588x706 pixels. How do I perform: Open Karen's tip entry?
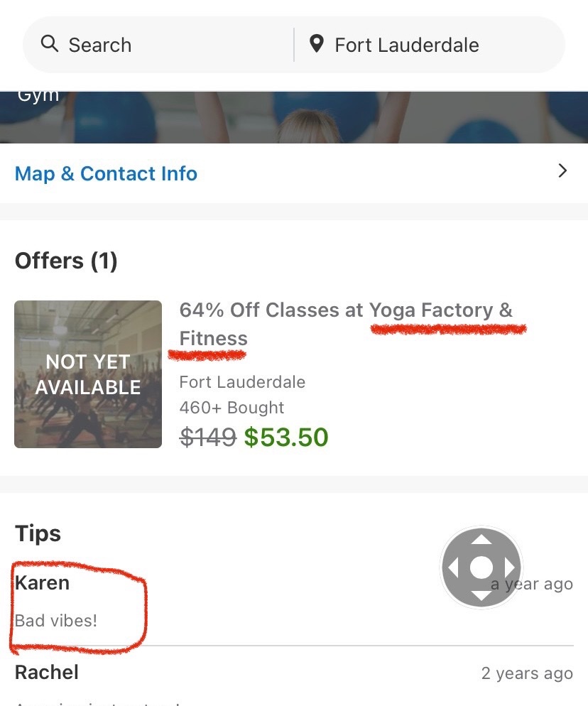(x=43, y=583)
